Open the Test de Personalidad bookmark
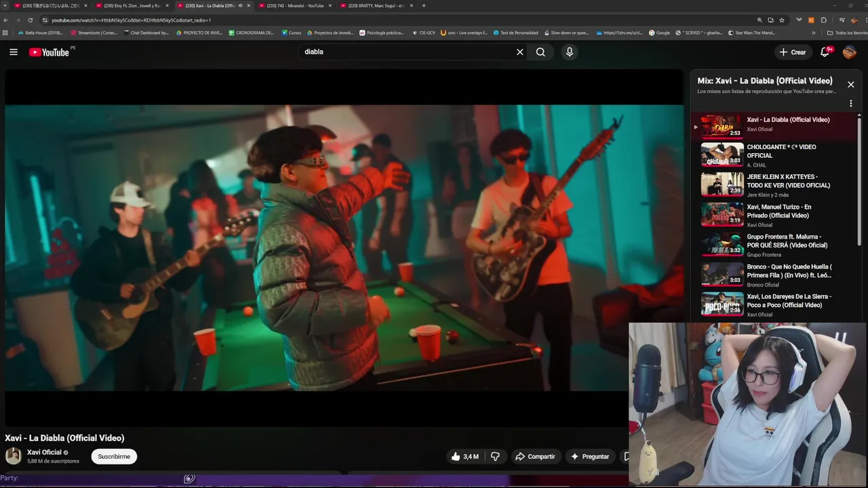 coord(516,33)
